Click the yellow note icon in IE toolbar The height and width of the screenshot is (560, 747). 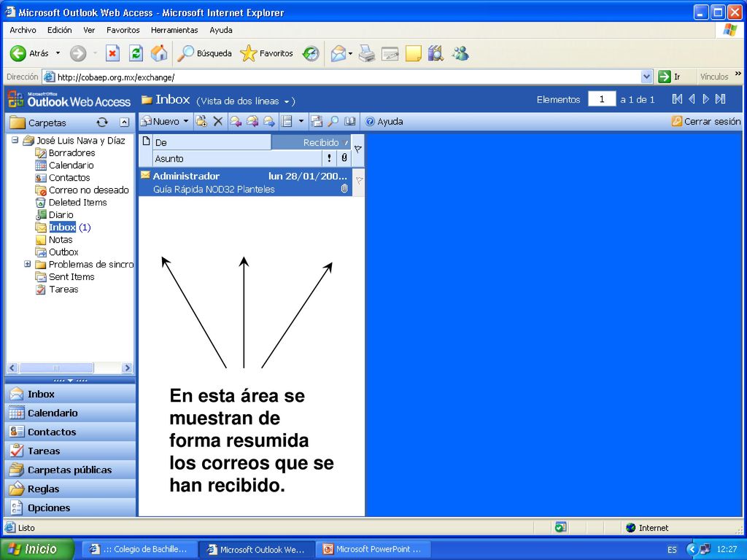[x=413, y=53]
